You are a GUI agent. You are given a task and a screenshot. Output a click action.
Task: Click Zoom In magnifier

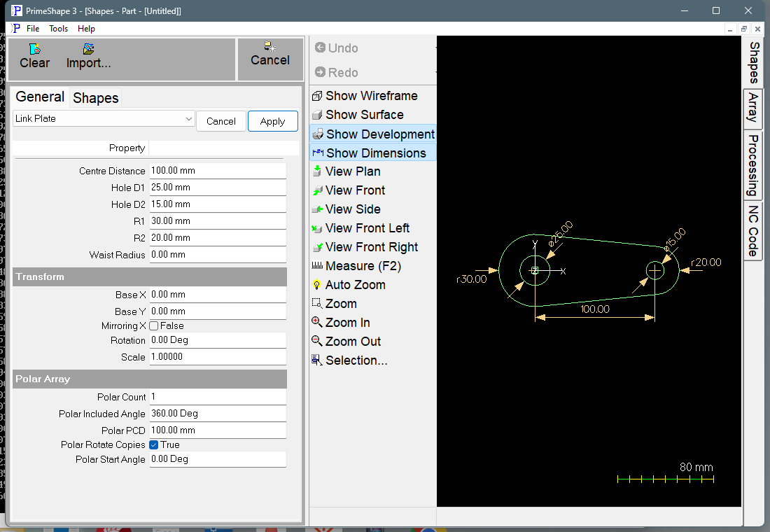[x=316, y=322]
